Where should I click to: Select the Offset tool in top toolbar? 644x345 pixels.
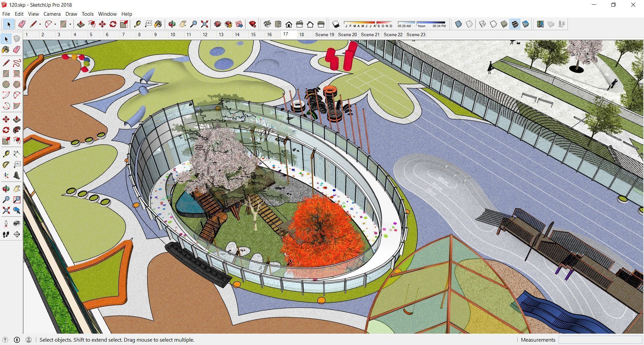point(92,24)
